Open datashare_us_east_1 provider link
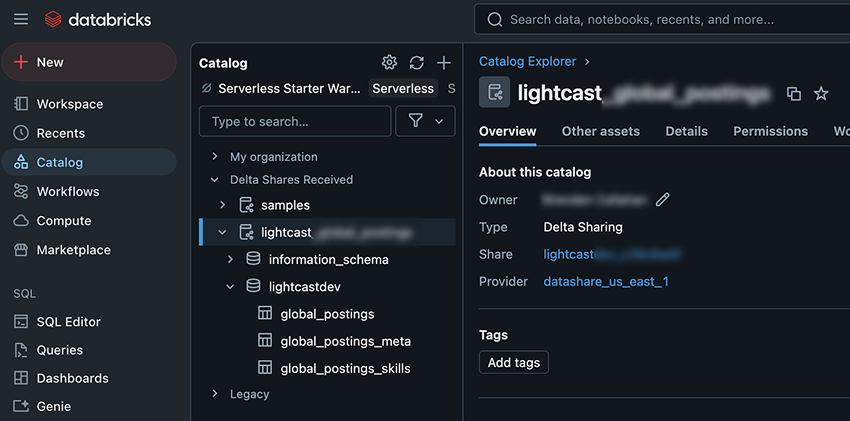Image resolution: width=850 pixels, height=421 pixels. [x=606, y=282]
